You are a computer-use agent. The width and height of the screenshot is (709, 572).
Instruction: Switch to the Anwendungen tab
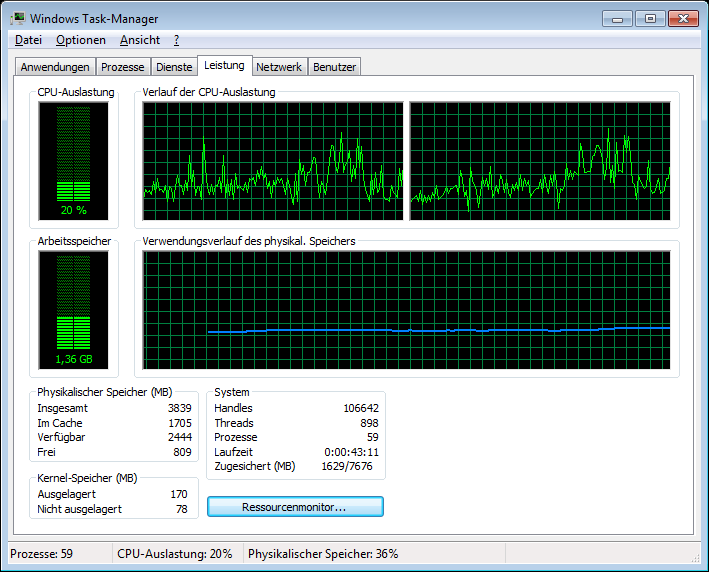[x=55, y=67]
